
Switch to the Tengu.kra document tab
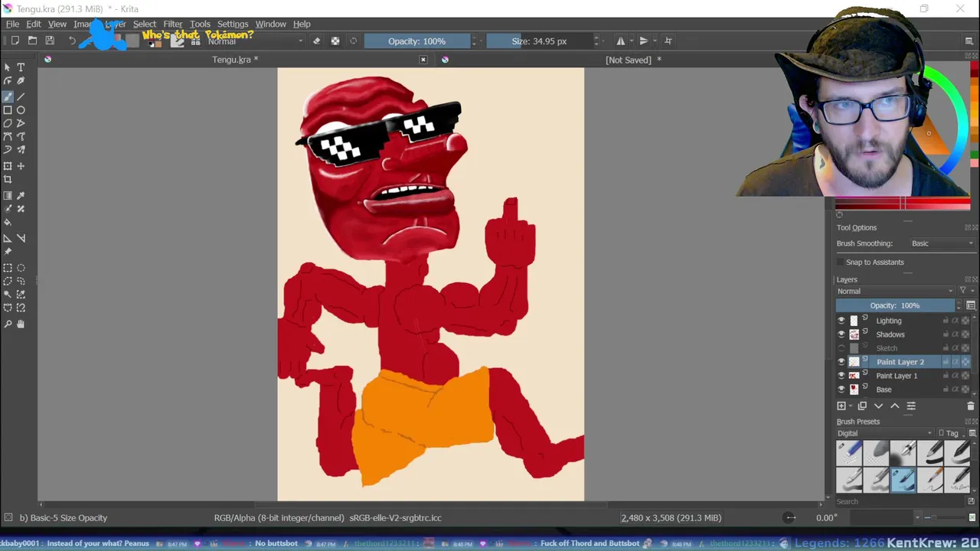[235, 60]
